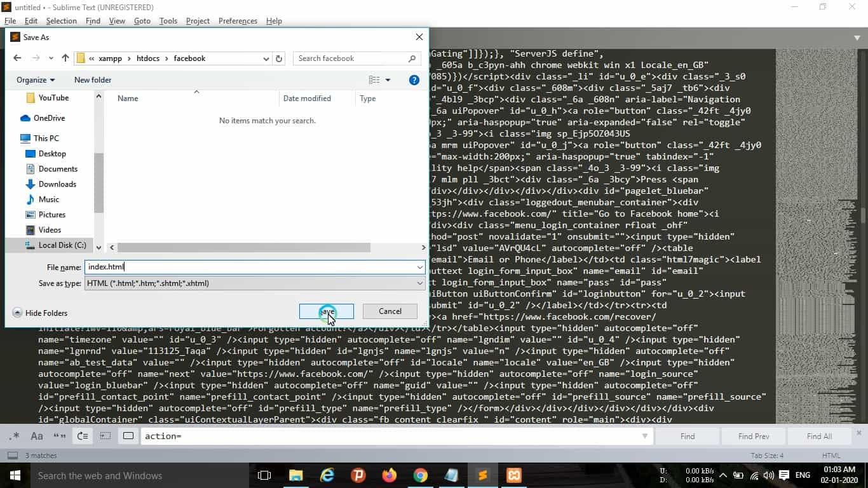Select Music in navigation pane
Viewport: 868px width, 488px height.
coord(43,200)
